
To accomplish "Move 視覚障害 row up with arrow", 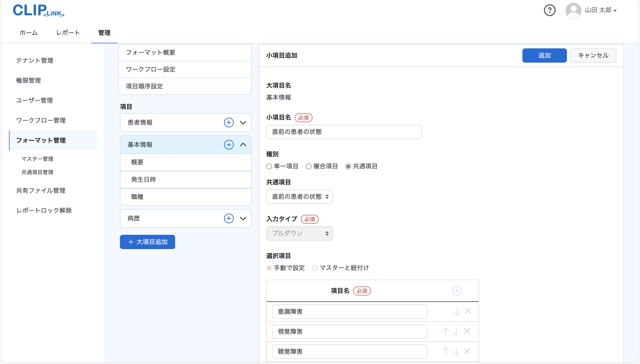I will click(445, 332).
